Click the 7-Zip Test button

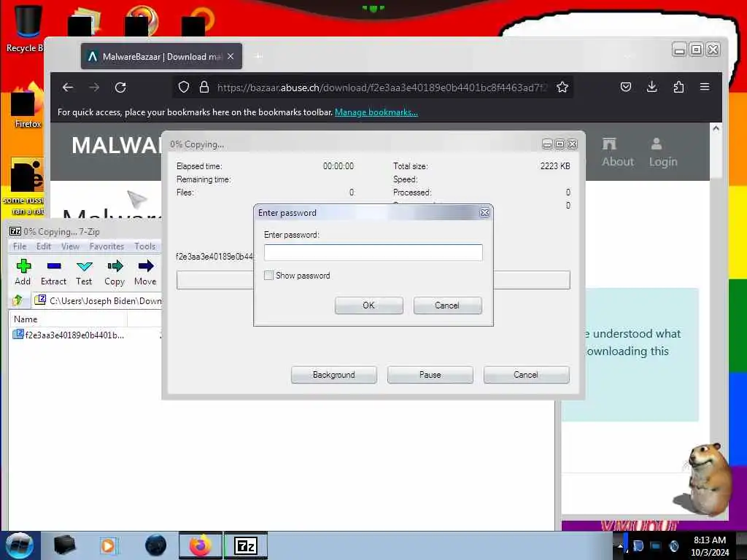84,273
